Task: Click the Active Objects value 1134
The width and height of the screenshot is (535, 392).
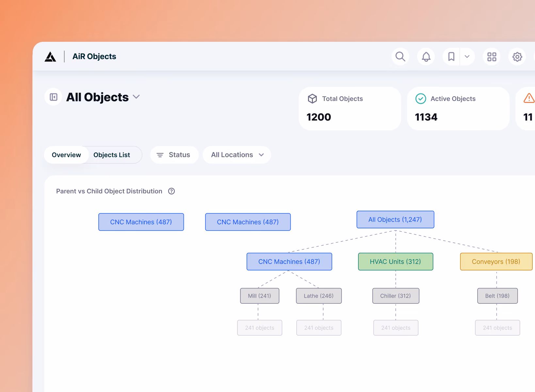Action: pyautogui.click(x=426, y=117)
